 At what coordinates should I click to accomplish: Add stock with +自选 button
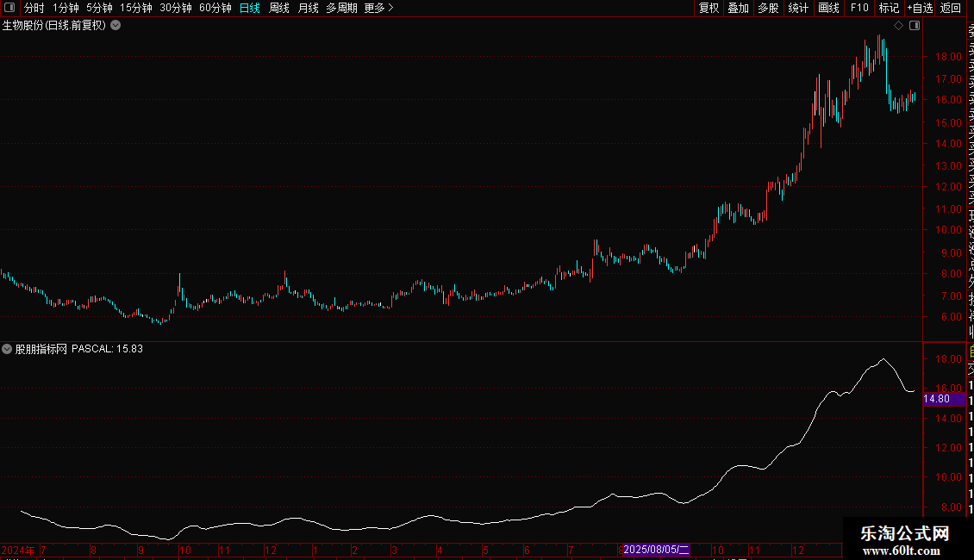pyautogui.click(x=920, y=8)
